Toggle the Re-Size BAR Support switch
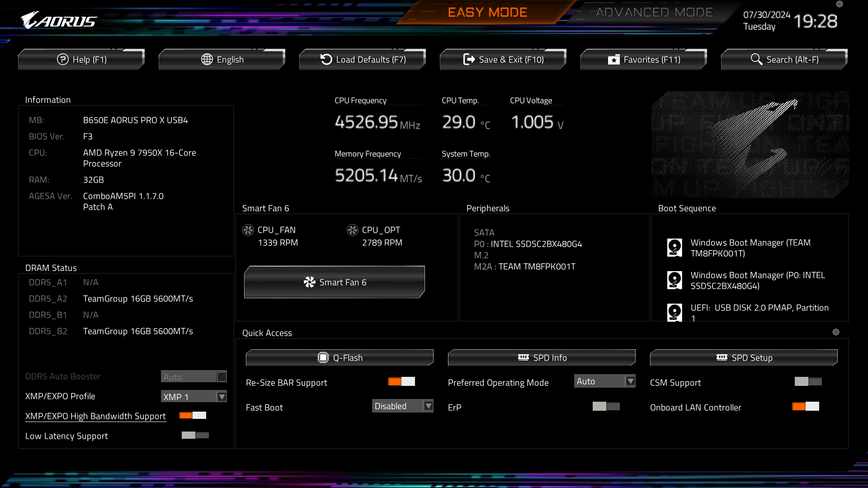Screen dimensions: 868x488 pyautogui.click(x=401, y=382)
